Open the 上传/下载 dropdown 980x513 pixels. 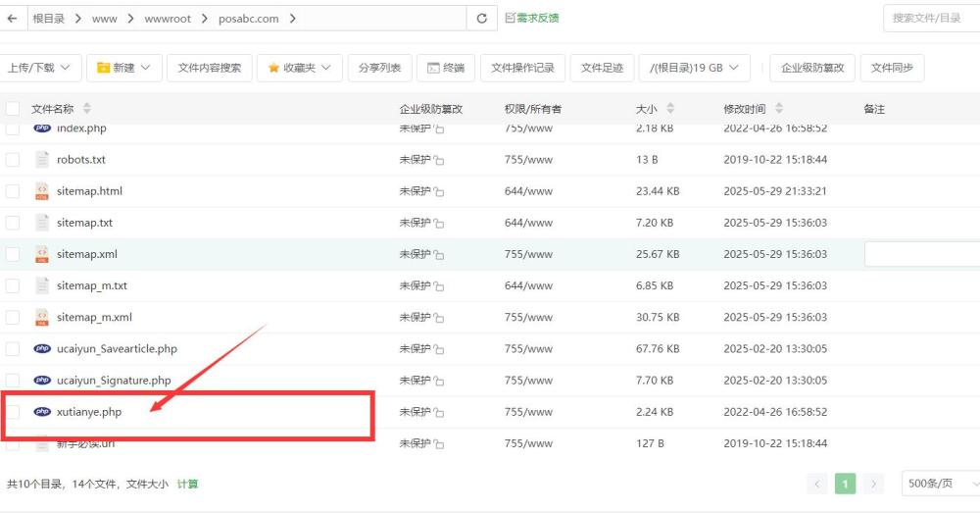[39, 68]
